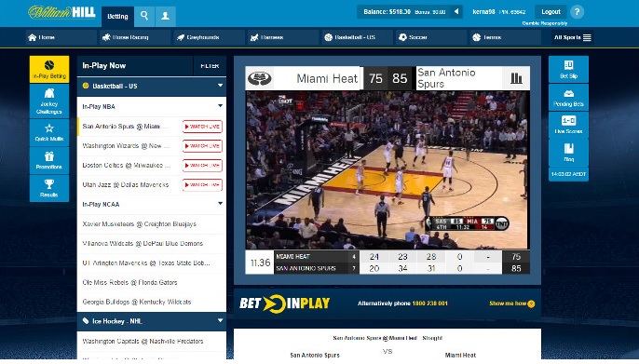639x364 pixels.
Task: Collapse the In-Play NCAA list
Action: coord(221,204)
